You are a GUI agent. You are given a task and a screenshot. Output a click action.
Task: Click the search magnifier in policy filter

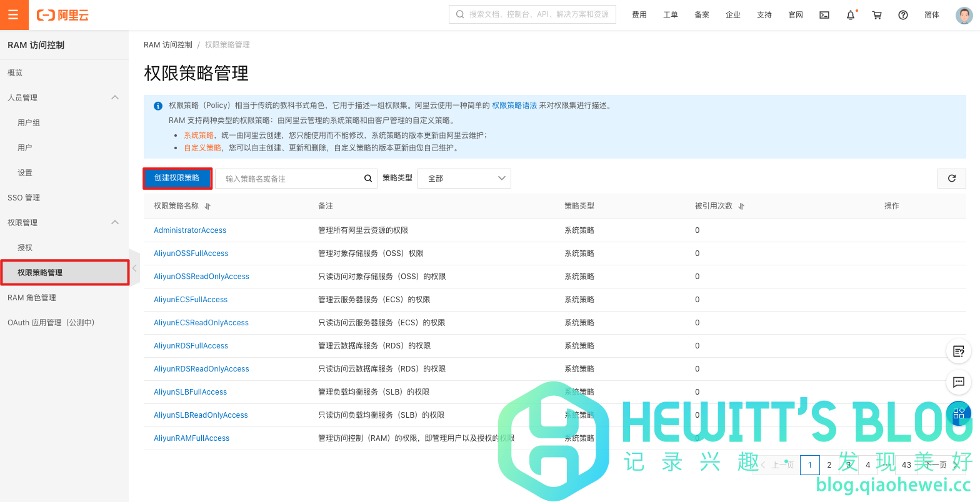[x=368, y=179]
